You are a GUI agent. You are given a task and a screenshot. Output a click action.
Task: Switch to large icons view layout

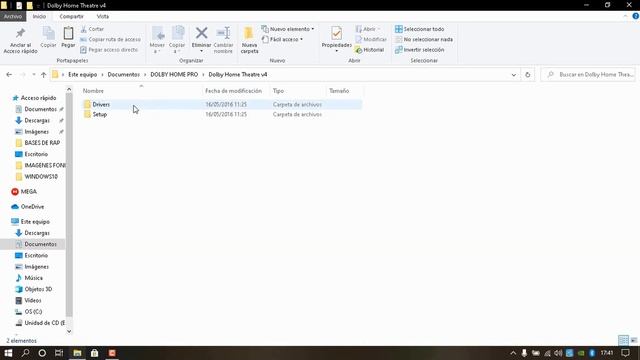coord(633,340)
